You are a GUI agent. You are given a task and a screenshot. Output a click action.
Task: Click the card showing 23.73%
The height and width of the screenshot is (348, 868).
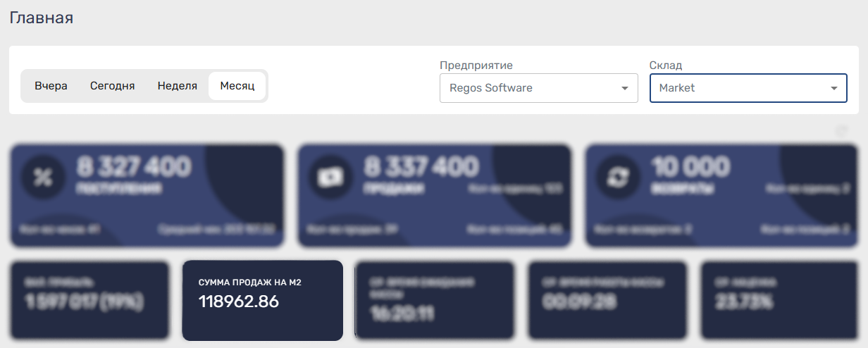pos(779,299)
